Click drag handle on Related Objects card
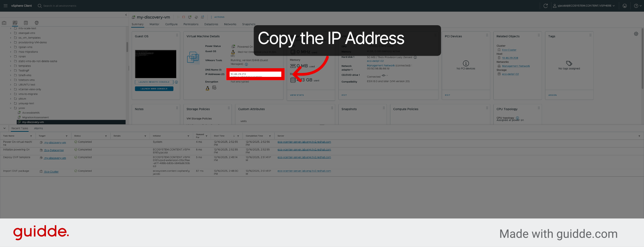The height and width of the screenshot is (247, 644). [x=539, y=35]
